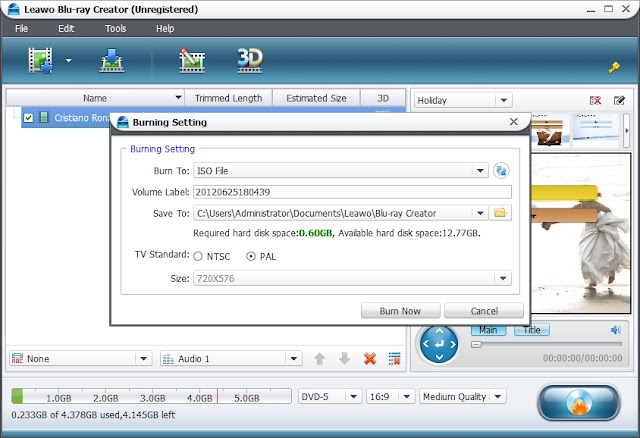The image size is (640, 438).
Task: Click the film icon of Cristiano Ron row
Action: click(44, 118)
